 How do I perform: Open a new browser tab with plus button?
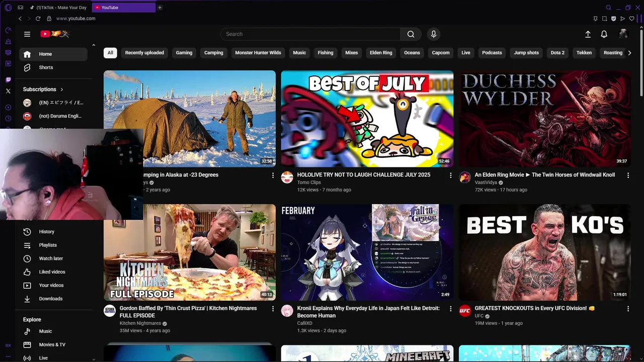pyautogui.click(x=160, y=8)
